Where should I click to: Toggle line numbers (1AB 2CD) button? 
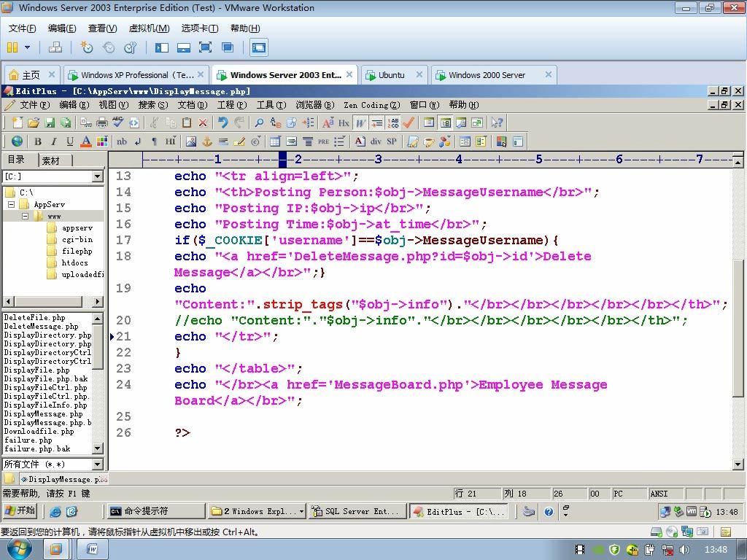point(393,122)
